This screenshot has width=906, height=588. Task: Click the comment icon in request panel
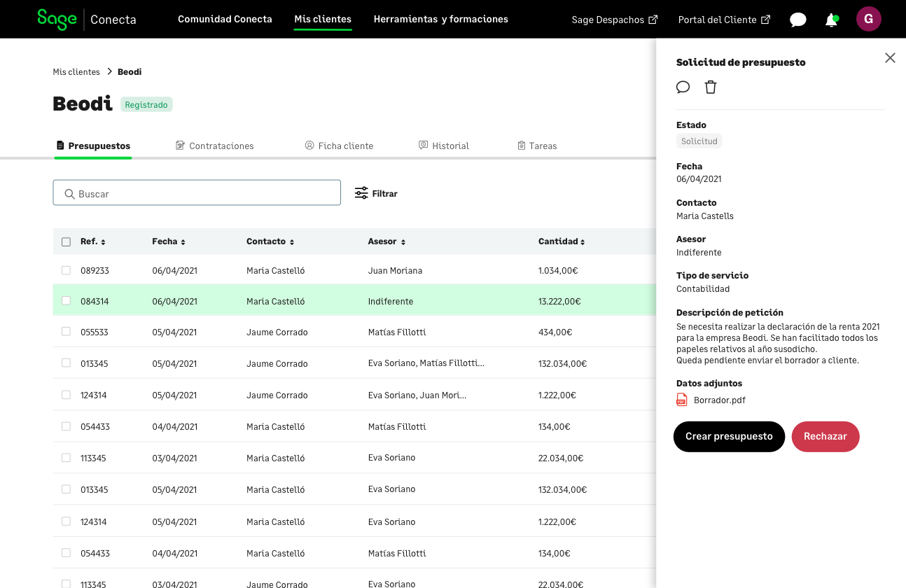683,87
